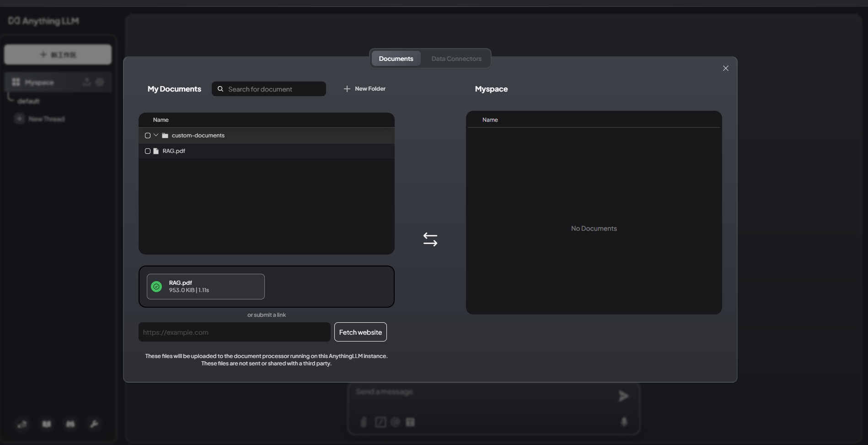Click the Search for document field
This screenshot has height=445, width=868.
273,89
